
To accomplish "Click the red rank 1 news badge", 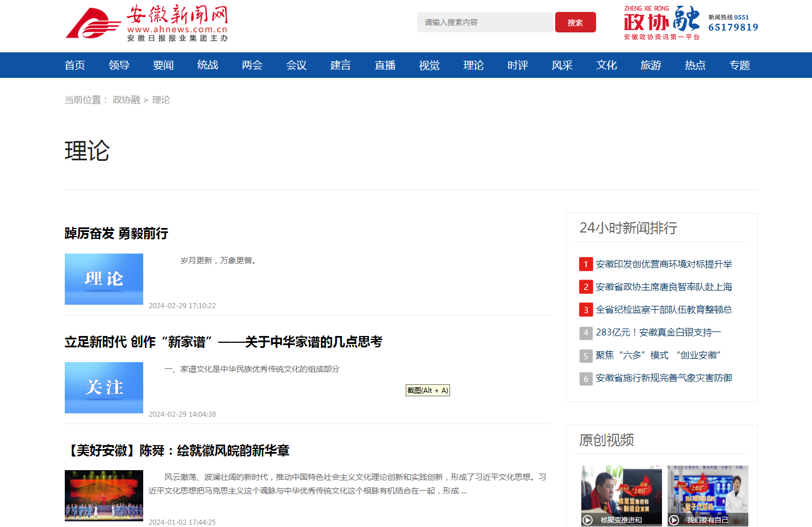I will [x=586, y=264].
